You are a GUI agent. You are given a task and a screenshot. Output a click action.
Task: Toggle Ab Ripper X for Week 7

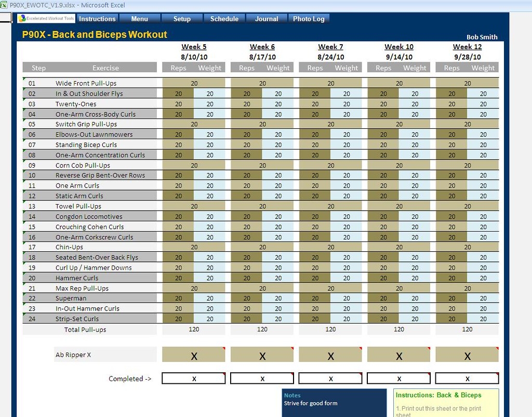click(330, 355)
